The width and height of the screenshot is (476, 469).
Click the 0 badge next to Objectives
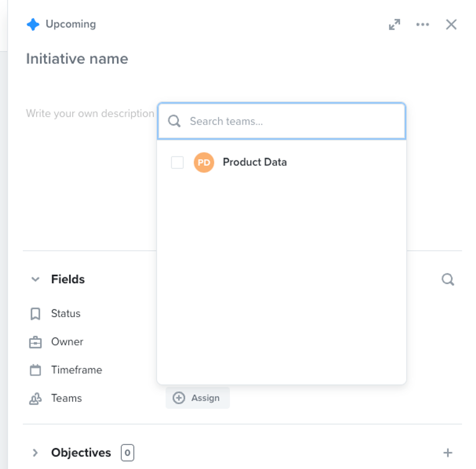(128, 453)
